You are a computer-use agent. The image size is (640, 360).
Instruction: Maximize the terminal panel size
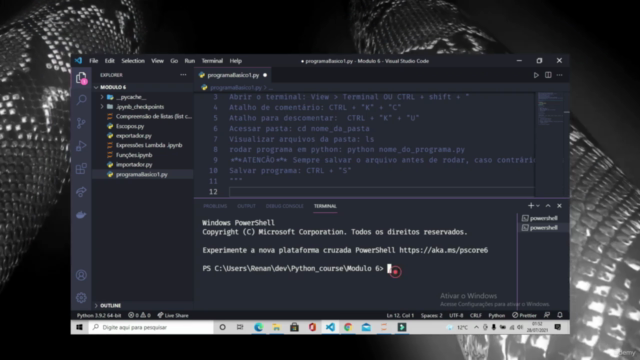pos(548,206)
